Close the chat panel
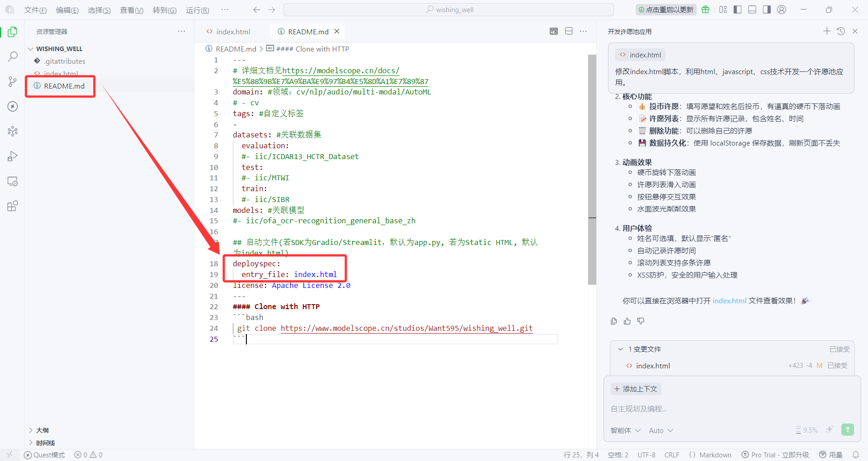The height and width of the screenshot is (461, 868). point(855,31)
